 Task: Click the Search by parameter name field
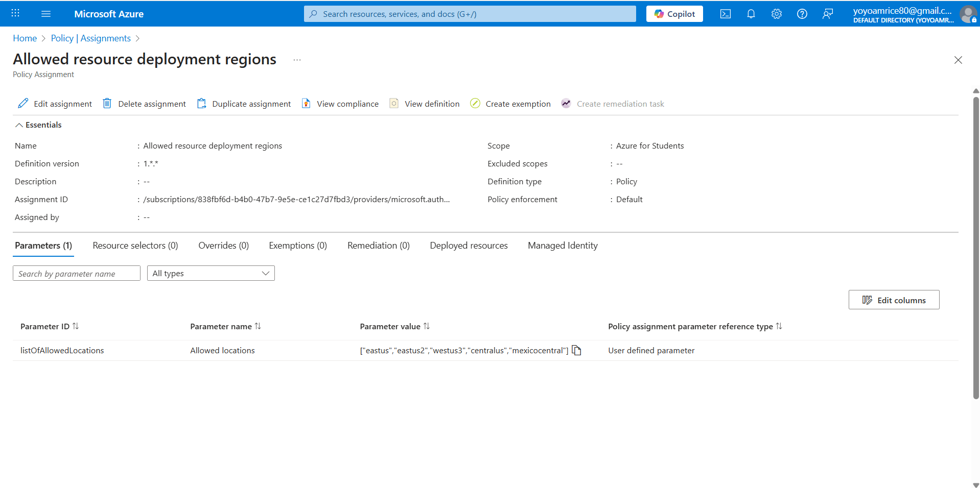coord(77,273)
